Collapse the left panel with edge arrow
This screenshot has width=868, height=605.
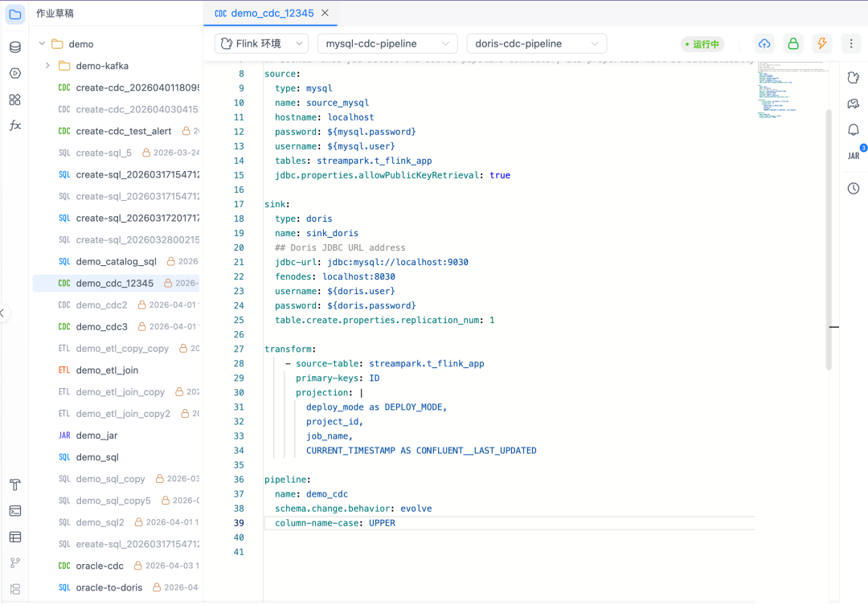click(2, 313)
